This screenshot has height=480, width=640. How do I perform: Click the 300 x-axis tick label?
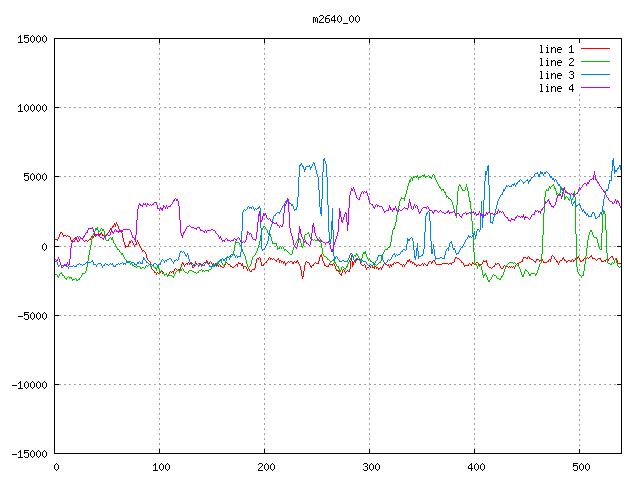click(x=370, y=467)
